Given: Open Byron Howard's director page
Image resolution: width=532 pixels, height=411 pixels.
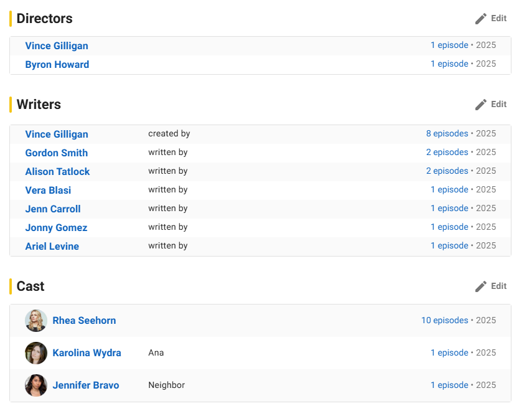Looking at the screenshot, I should click(57, 65).
